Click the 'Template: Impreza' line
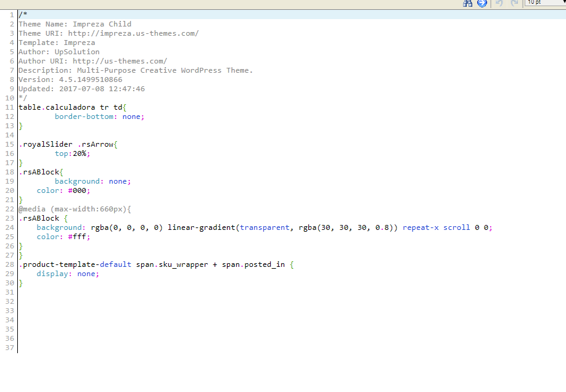 pyautogui.click(x=57, y=43)
